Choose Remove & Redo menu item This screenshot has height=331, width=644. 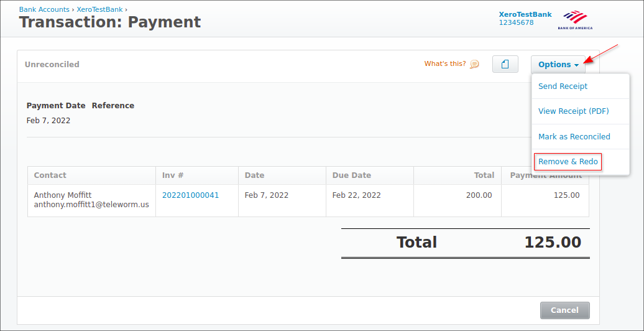click(x=568, y=162)
